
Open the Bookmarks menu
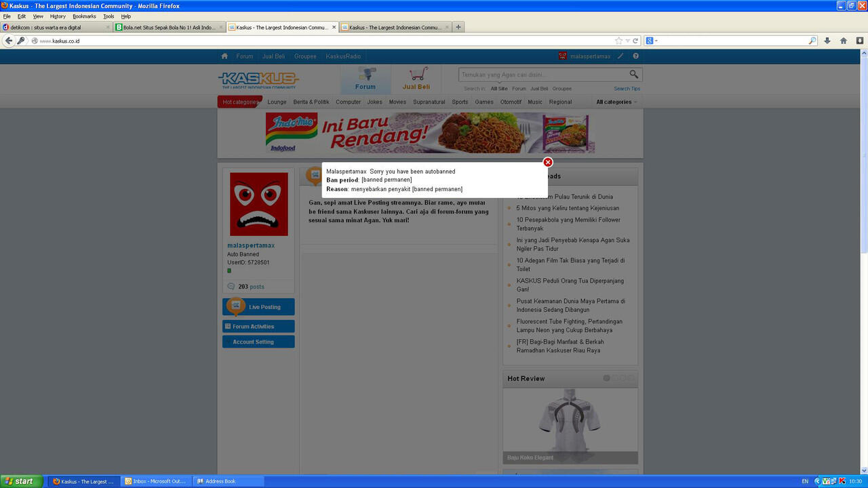click(84, 16)
